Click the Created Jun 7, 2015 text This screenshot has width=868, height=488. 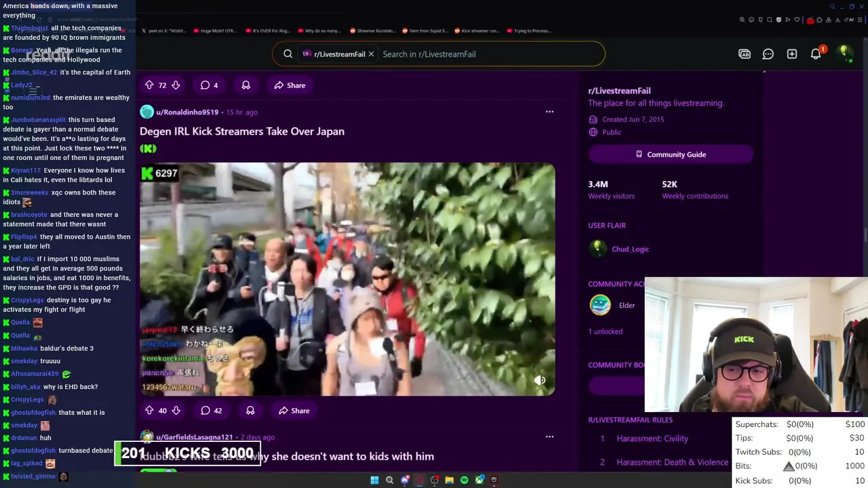(x=633, y=119)
